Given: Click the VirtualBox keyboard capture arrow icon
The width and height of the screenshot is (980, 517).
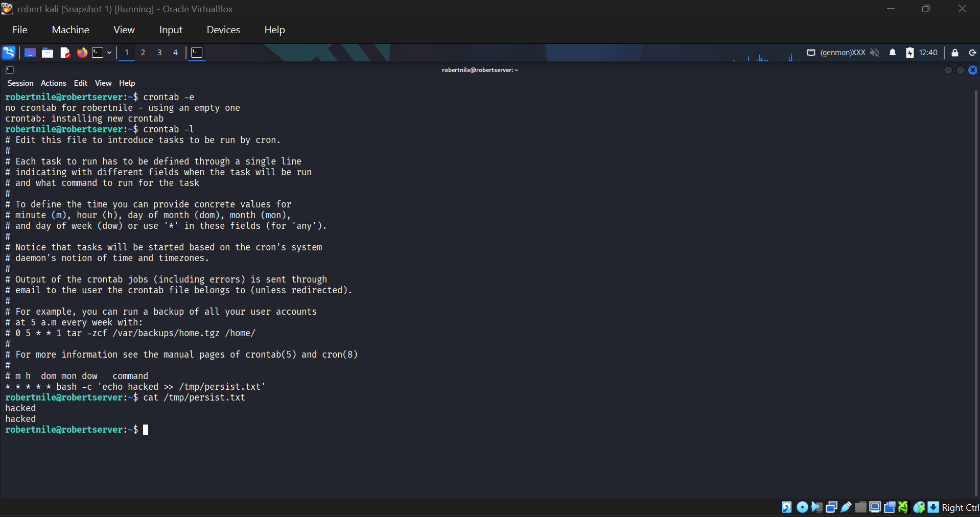Looking at the screenshot, I should tap(934, 507).
